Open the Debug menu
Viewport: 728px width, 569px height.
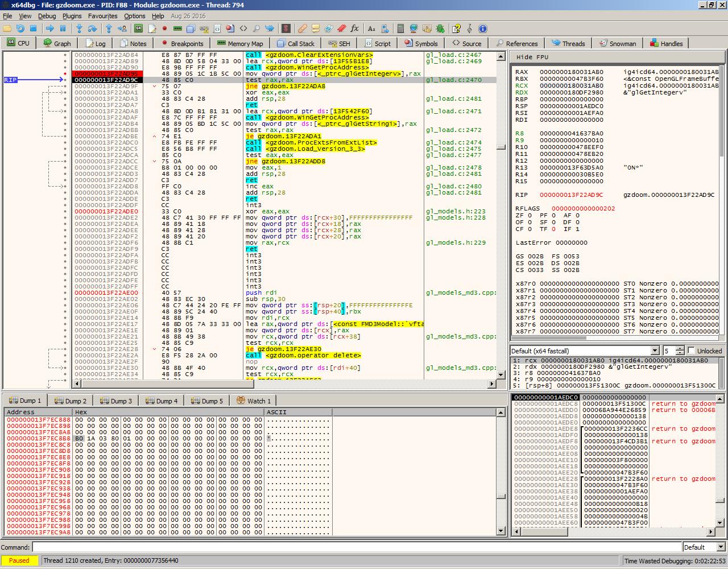tap(47, 16)
